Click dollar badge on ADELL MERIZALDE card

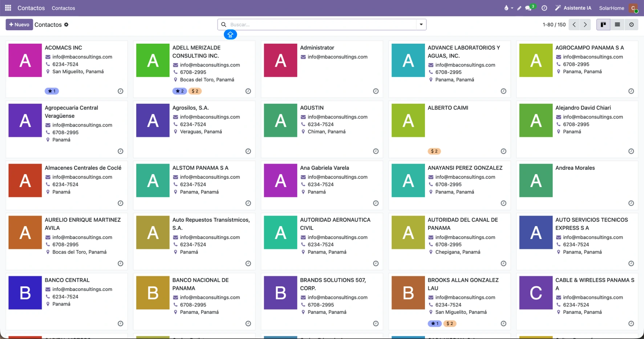[x=195, y=91]
